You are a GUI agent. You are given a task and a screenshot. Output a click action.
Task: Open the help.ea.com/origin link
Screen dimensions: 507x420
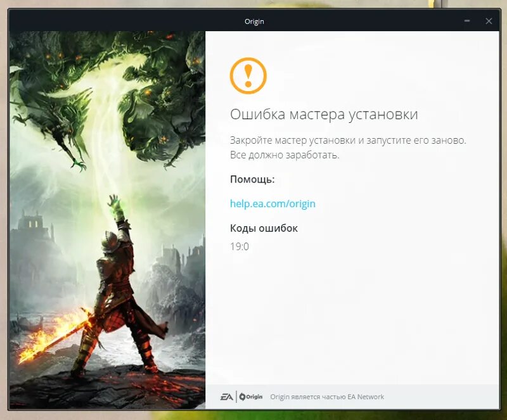[273, 204]
